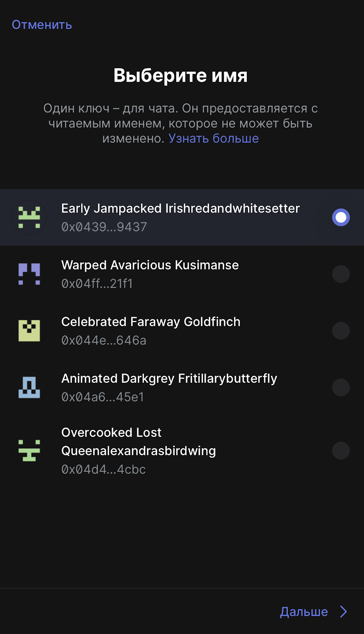Pick the Animated Darkgrey Fritillarybutterfly radio button
The image size is (364, 634).
(341, 388)
